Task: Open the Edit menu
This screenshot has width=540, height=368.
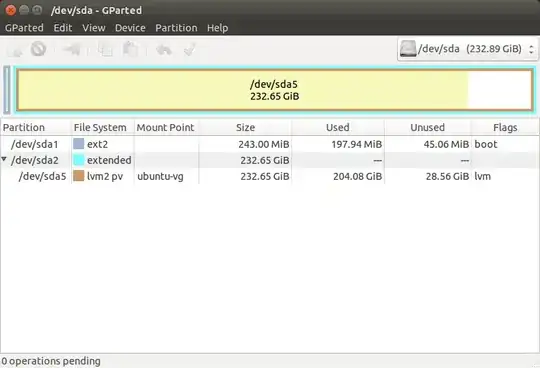Action: [x=63, y=28]
